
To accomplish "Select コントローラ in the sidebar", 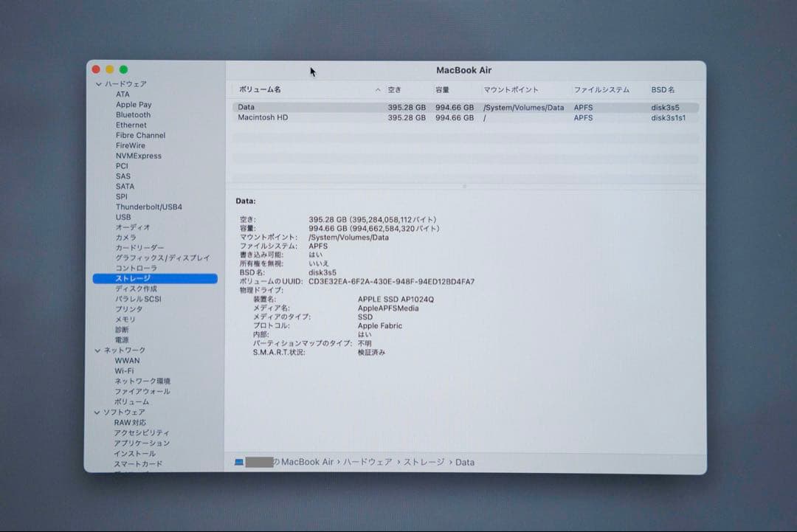I will 137,268.
